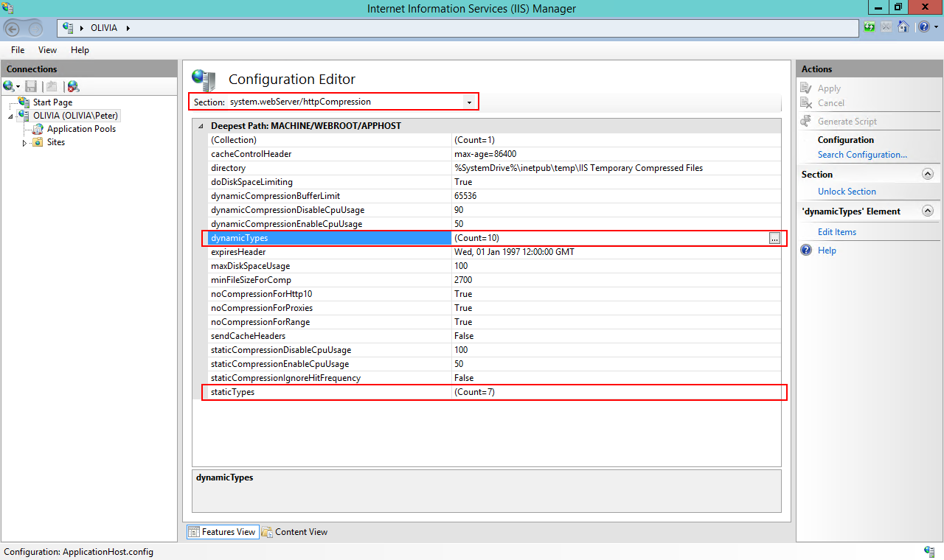This screenshot has height=560, width=944.
Task: Click Unlock Section link
Action: click(x=847, y=192)
